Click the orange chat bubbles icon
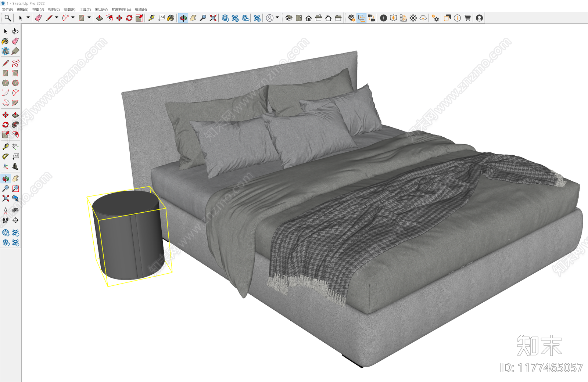 click(x=447, y=18)
